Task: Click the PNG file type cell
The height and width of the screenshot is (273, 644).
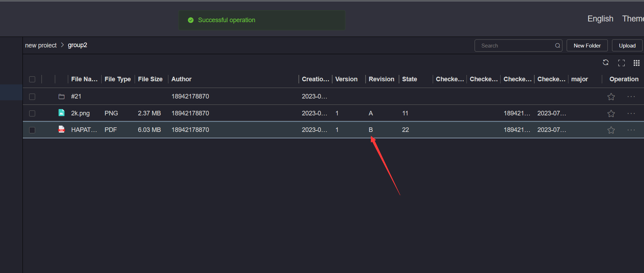Action: [111, 113]
